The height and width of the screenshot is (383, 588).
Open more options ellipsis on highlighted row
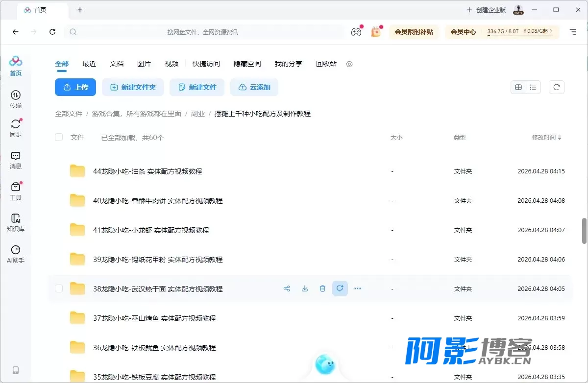coord(358,289)
